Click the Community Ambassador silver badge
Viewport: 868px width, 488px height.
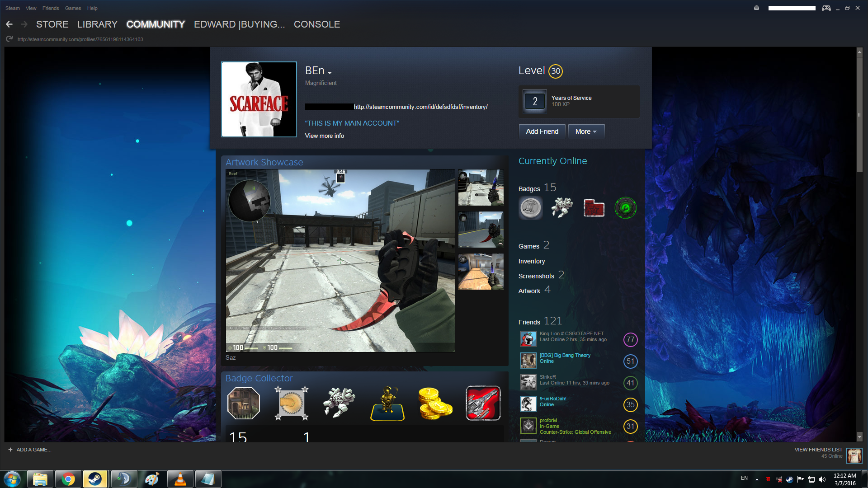530,208
